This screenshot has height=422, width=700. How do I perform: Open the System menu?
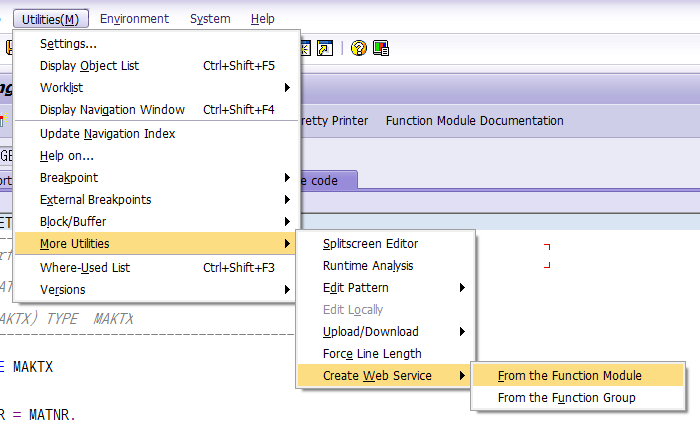[210, 19]
